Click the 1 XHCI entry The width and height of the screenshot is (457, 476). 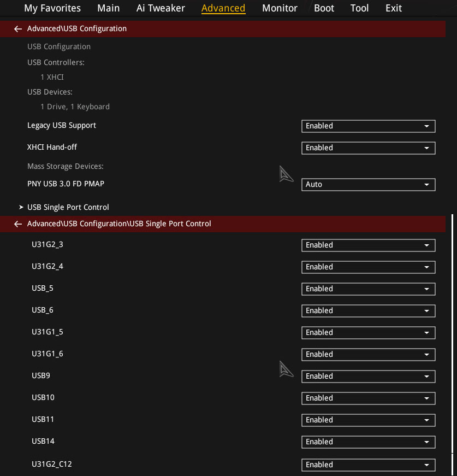[52, 78]
